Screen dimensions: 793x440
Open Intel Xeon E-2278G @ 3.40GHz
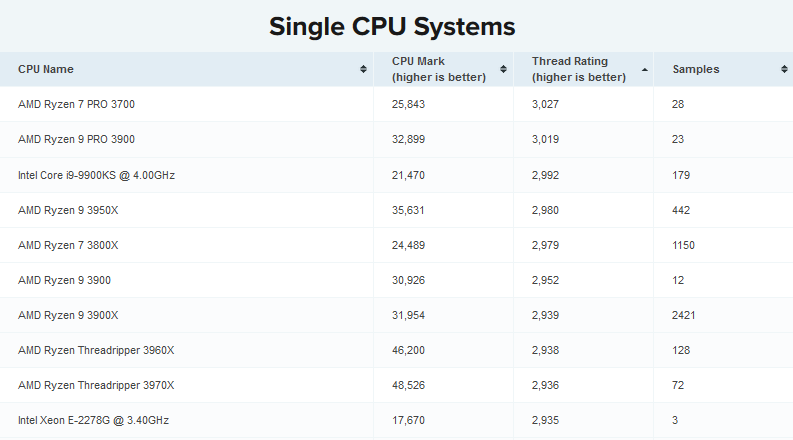tap(93, 420)
